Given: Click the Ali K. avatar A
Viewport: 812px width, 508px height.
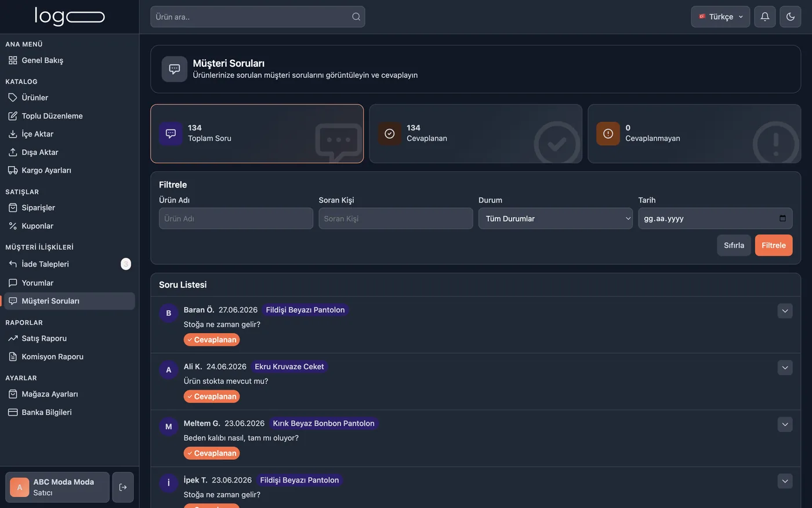Looking at the screenshot, I should 169,370.
